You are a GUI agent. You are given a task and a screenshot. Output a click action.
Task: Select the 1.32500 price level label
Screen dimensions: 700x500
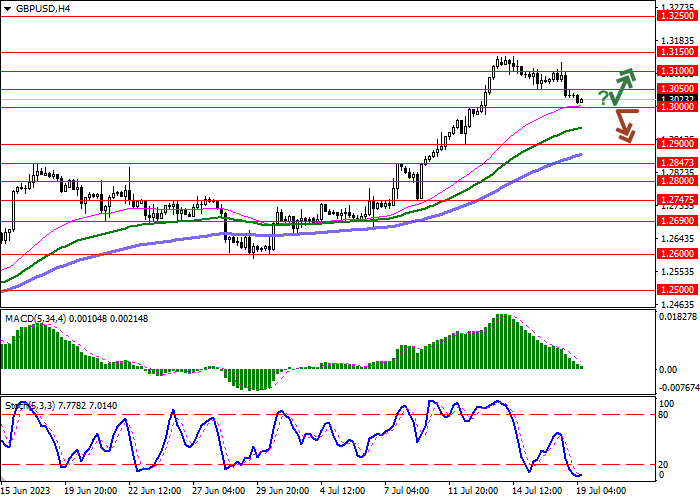click(x=677, y=16)
